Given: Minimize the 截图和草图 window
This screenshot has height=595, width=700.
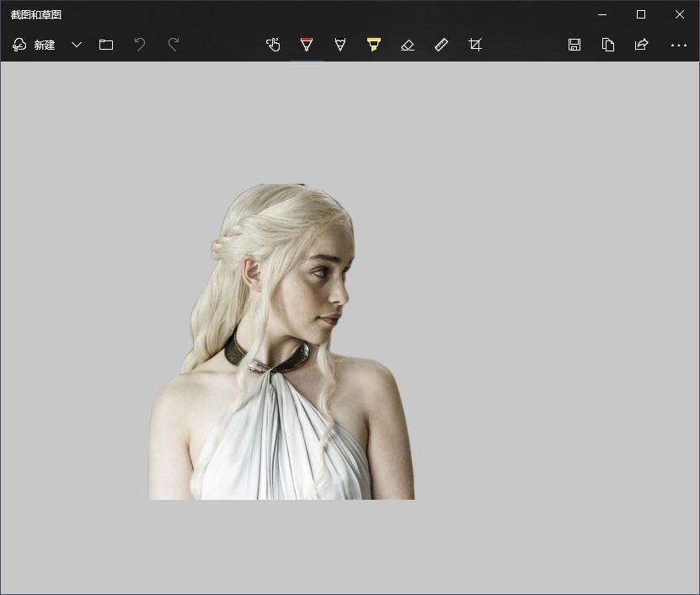Looking at the screenshot, I should 602,14.
